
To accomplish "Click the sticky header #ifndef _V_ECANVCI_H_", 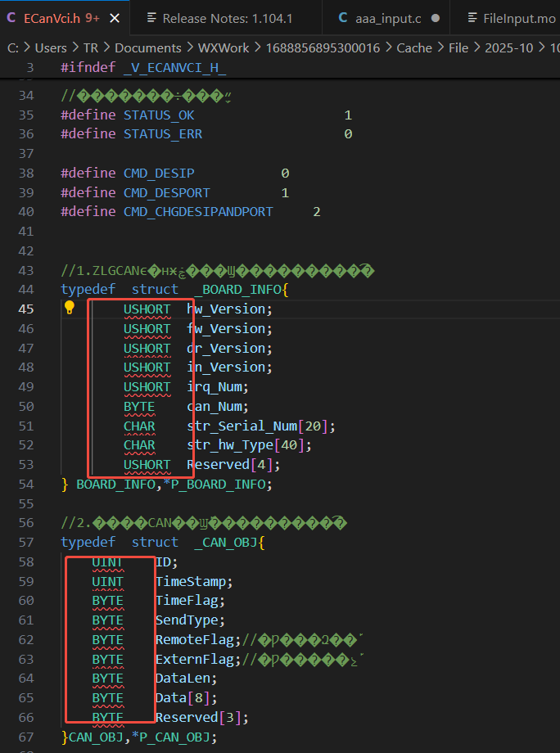I will coord(143,68).
